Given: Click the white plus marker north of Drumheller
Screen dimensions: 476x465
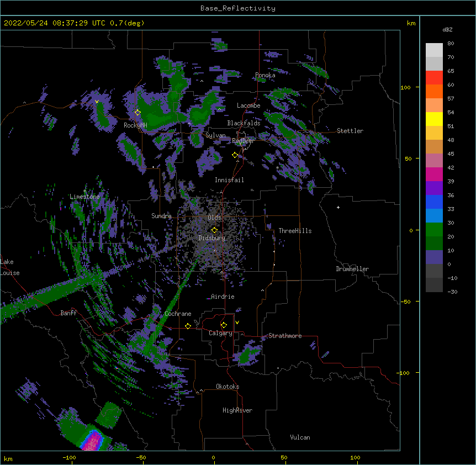Looking at the screenshot, I should (338, 207).
